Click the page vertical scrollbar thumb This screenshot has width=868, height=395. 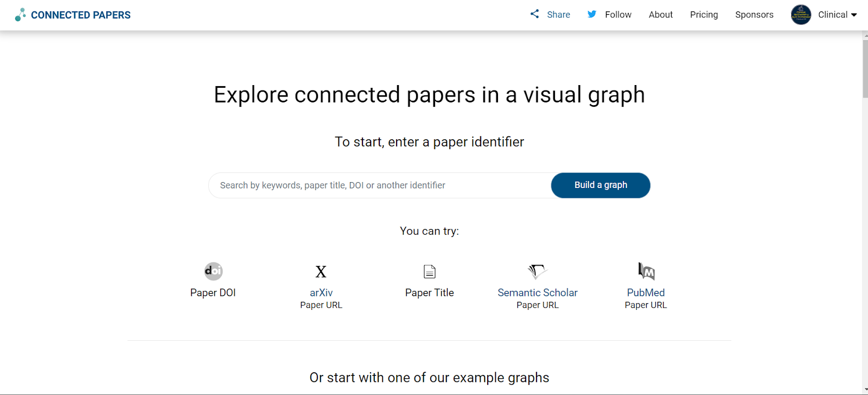[865, 69]
